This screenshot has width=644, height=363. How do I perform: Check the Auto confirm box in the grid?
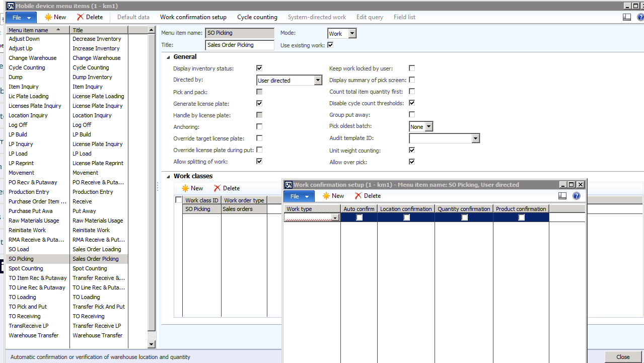pos(359,217)
